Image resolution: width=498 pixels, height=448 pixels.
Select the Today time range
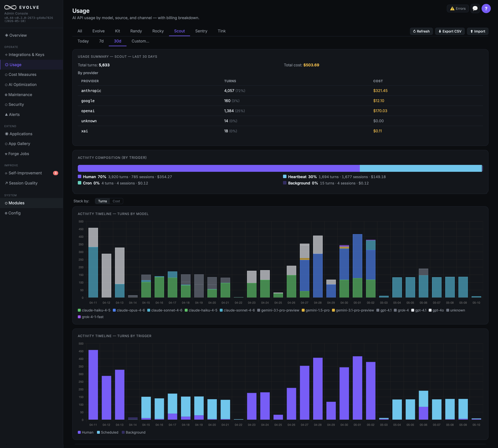pyautogui.click(x=83, y=41)
